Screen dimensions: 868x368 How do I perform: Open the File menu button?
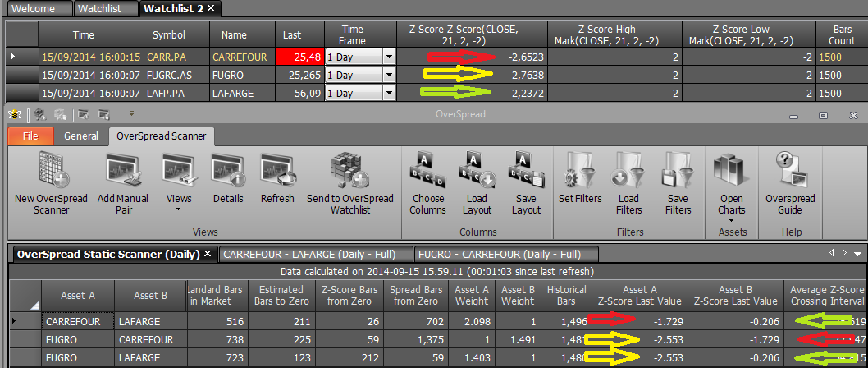coord(30,136)
